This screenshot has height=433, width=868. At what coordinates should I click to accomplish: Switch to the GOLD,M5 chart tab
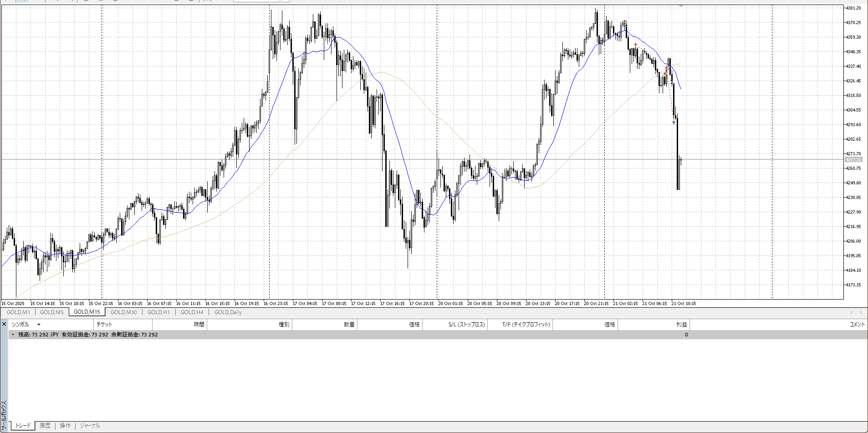pyautogui.click(x=52, y=312)
